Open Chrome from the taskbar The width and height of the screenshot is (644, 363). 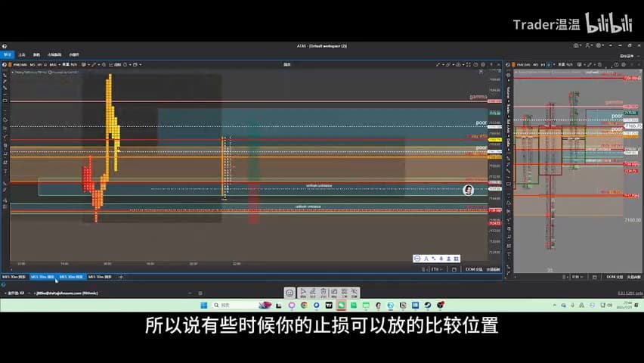(304, 305)
